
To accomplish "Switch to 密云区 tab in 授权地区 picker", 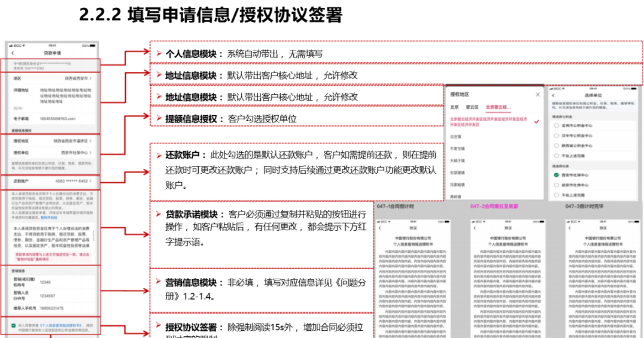I will click(x=472, y=107).
